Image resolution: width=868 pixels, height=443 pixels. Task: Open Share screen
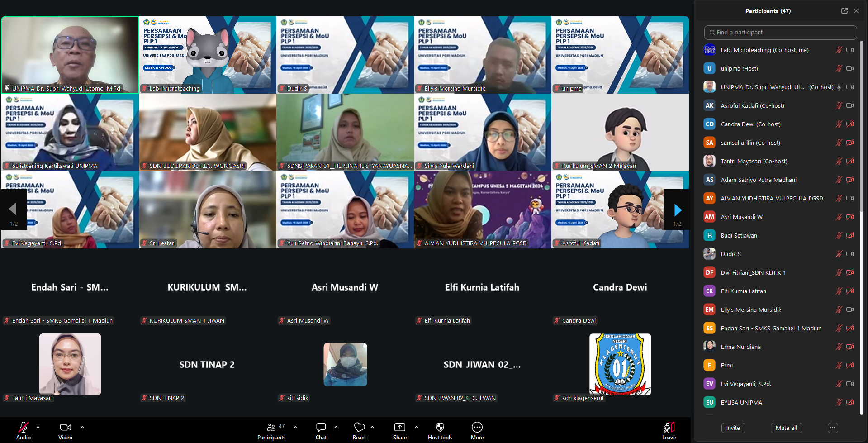[399, 428]
